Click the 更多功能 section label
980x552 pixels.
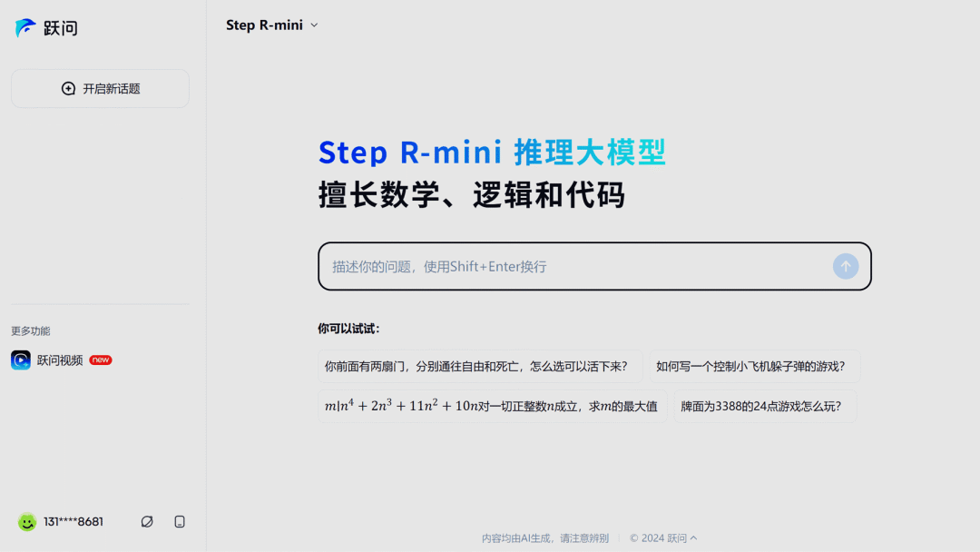[31, 330]
